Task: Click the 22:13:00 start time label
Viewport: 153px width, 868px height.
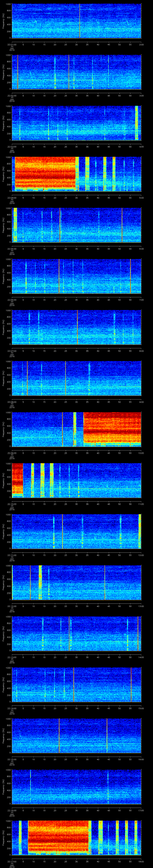Action: (12, 657)
